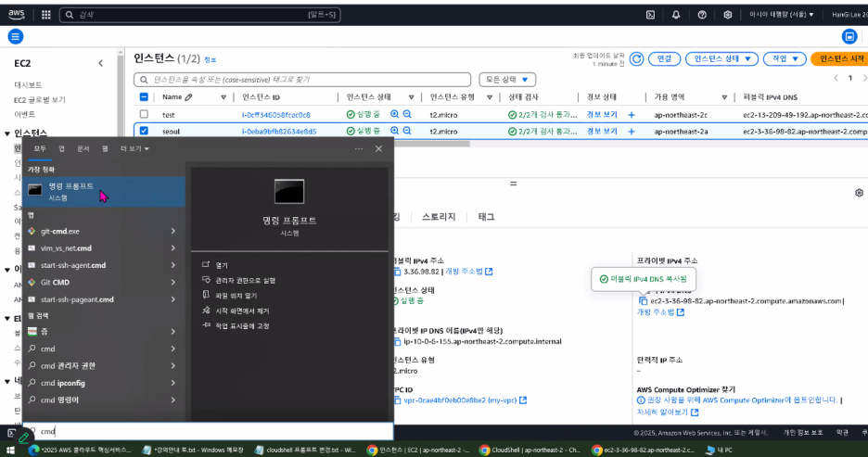This screenshot has width=868, height=457.
Task: Switch to the 모두 search tab
Action: click(x=40, y=149)
